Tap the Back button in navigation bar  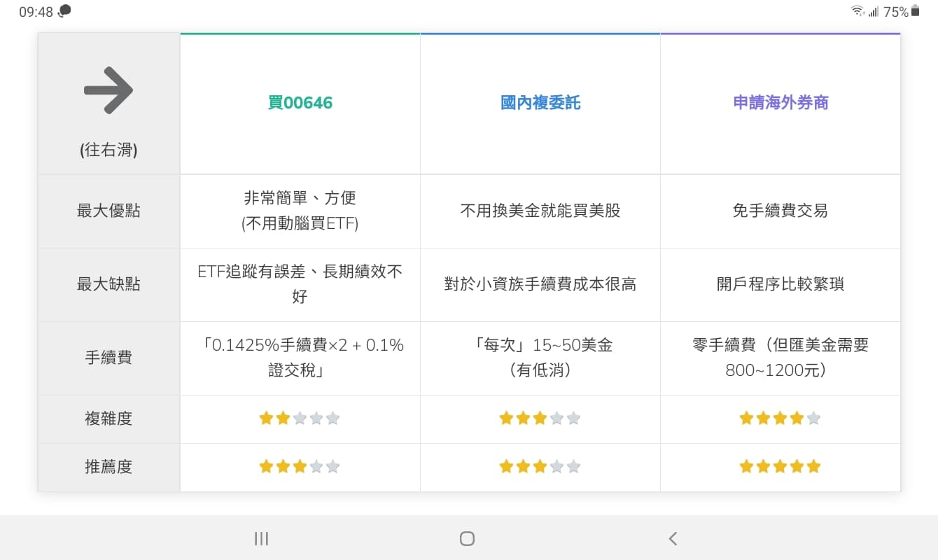[x=673, y=538]
